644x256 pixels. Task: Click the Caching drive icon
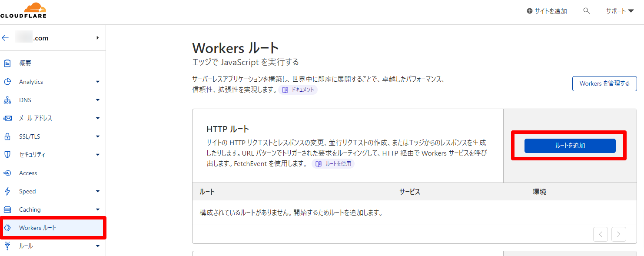7,209
